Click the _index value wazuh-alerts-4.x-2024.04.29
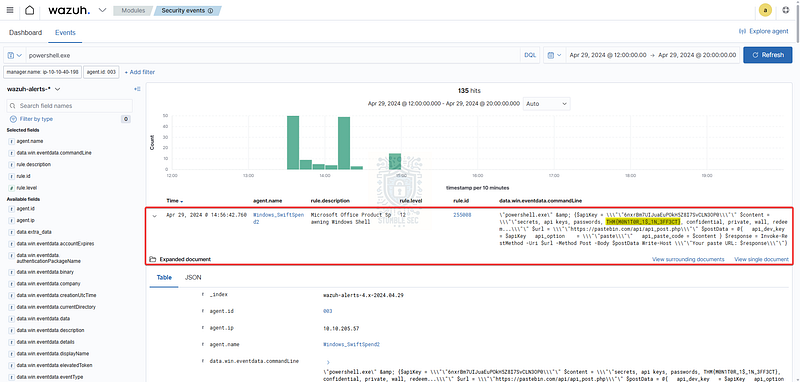The image size is (800, 382). point(363,295)
